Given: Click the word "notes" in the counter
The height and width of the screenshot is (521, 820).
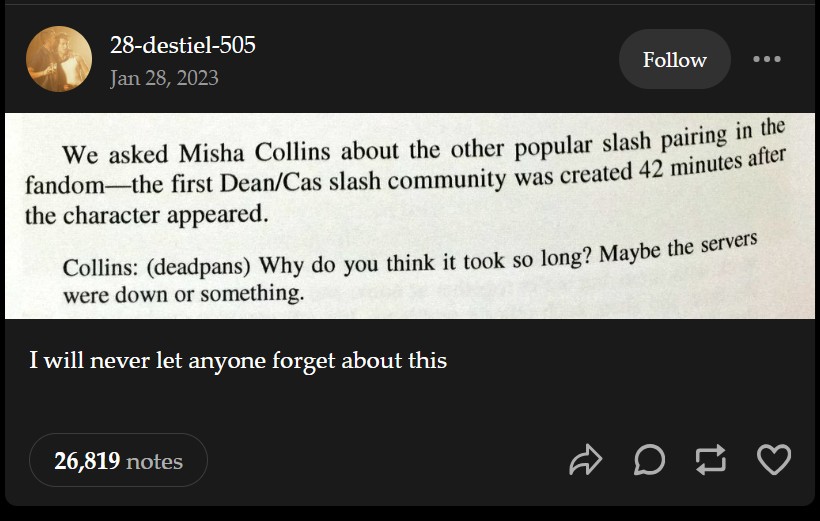Looking at the screenshot, I should [x=154, y=461].
